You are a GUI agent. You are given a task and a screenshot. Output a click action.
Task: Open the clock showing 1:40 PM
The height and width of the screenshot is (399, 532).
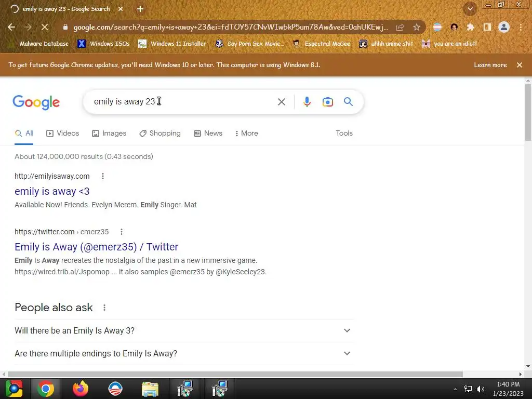[508, 389]
